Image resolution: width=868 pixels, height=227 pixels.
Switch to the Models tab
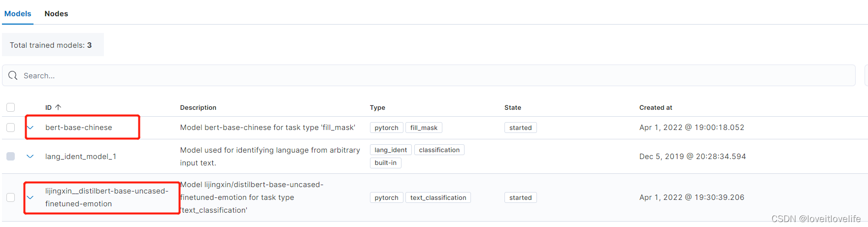tap(18, 14)
